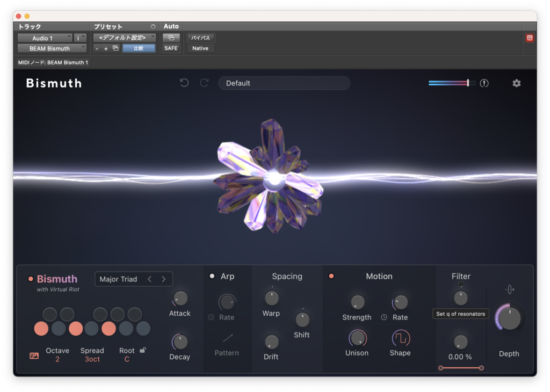Click the crystal flower visualizer
The height and width of the screenshot is (392, 550).
tap(270, 177)
